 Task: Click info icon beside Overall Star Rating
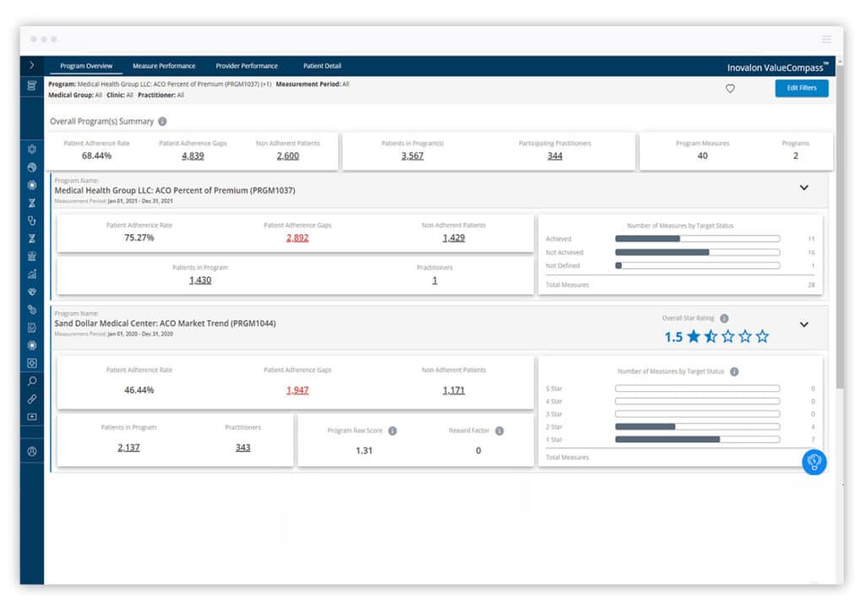pyautogui.click(x=724, y=319)
